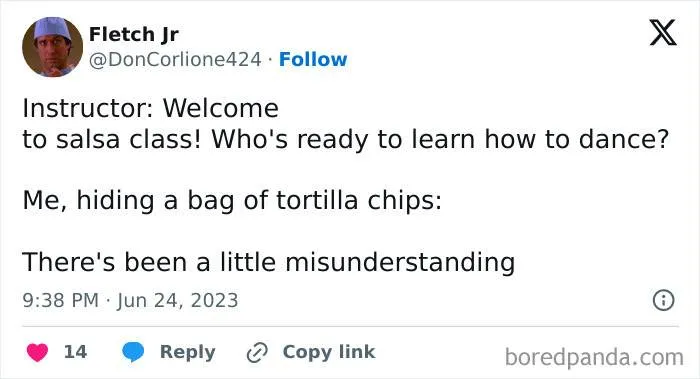Click the Reply label

coord(188,352)
